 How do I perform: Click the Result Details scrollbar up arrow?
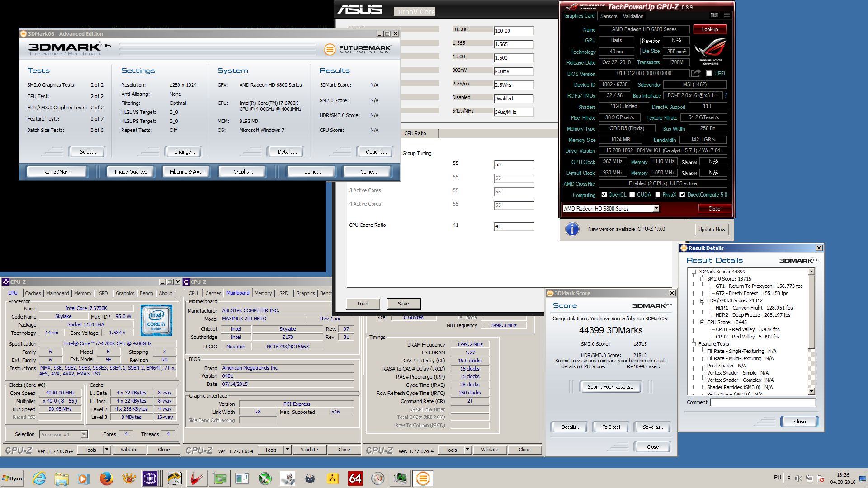811,272
